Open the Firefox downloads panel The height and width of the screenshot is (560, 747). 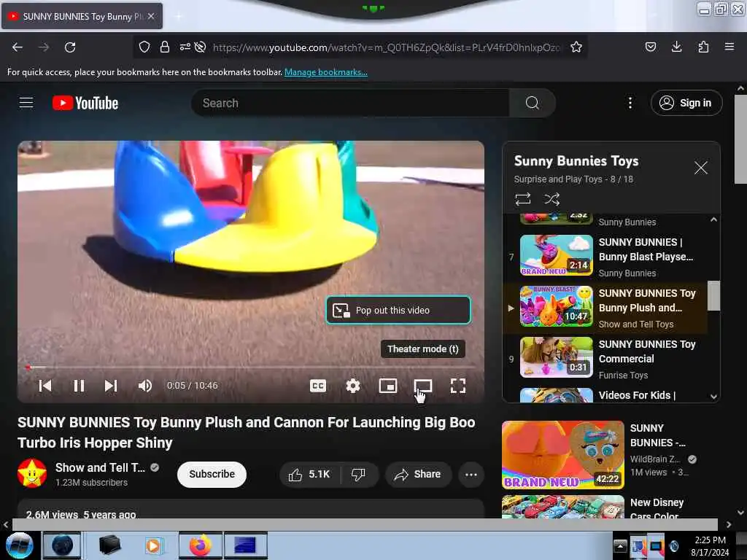tap(676, 47)
